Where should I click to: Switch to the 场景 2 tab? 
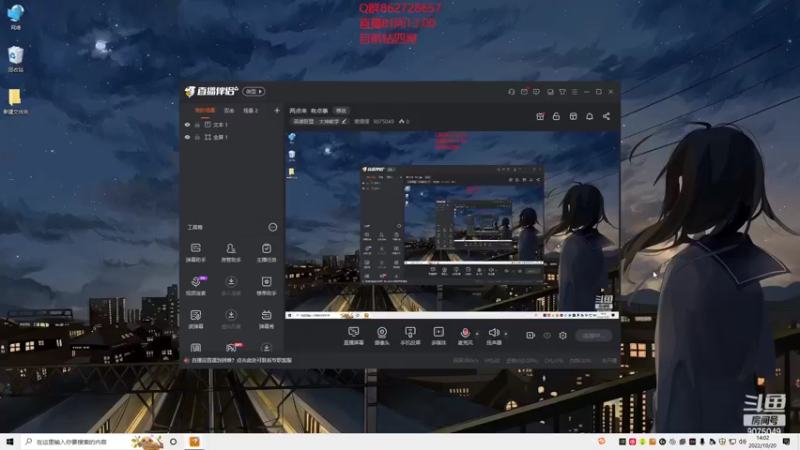coord(250,111)
